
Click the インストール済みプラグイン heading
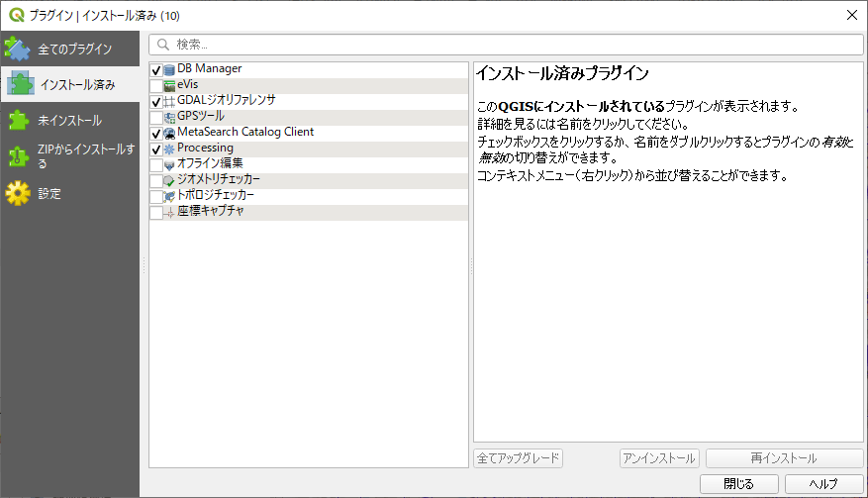[x=562, y=73]
